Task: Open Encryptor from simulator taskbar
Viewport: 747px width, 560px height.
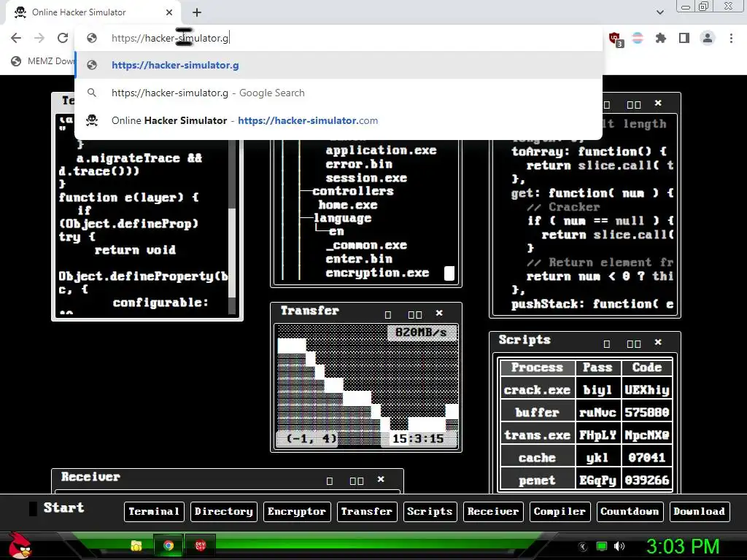Action: point(297,511)
